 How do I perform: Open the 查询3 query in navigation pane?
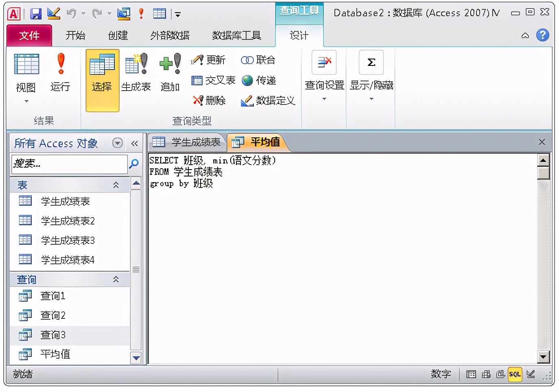(52, 334)
